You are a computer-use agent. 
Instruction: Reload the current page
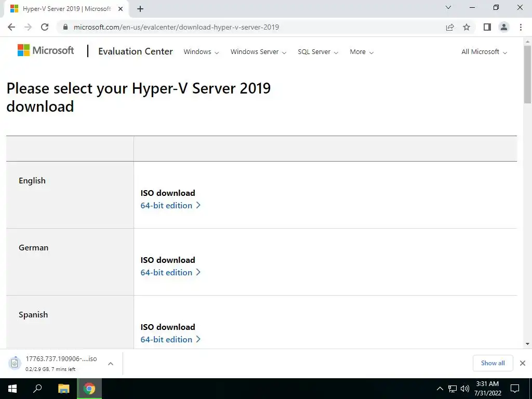point(45,27)
